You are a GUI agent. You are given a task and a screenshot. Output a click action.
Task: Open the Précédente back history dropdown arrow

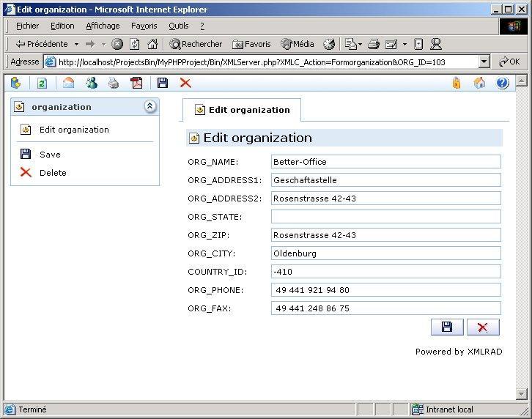pyautogui.click(x=76, y=45)
